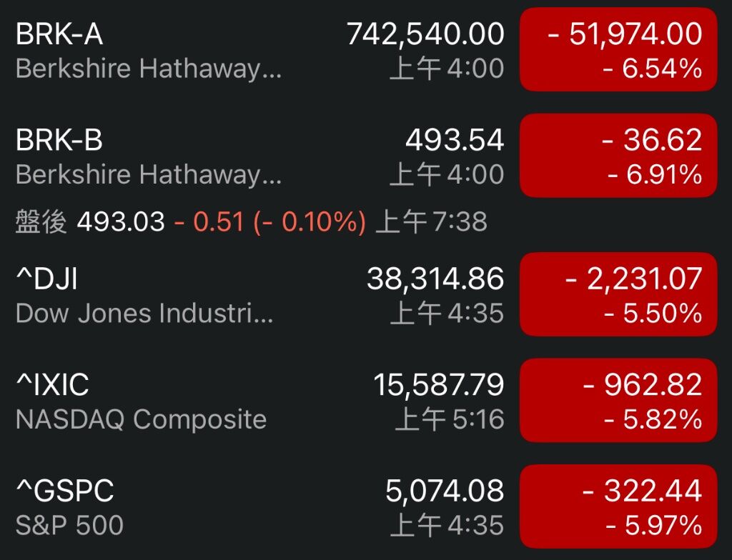Open the ^GSPC ticker row

tap(366, 506)
